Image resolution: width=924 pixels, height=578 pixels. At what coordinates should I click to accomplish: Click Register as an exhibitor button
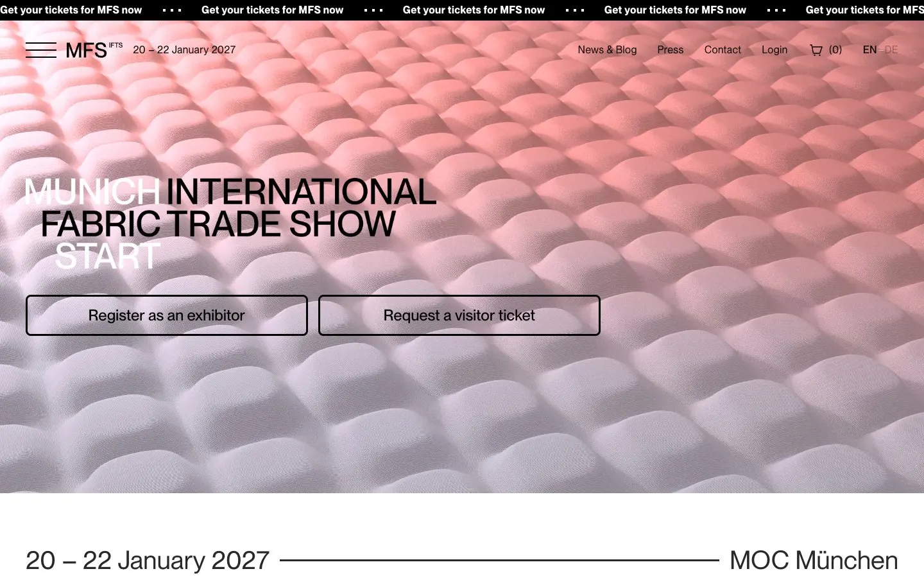(x=167, y=315)
